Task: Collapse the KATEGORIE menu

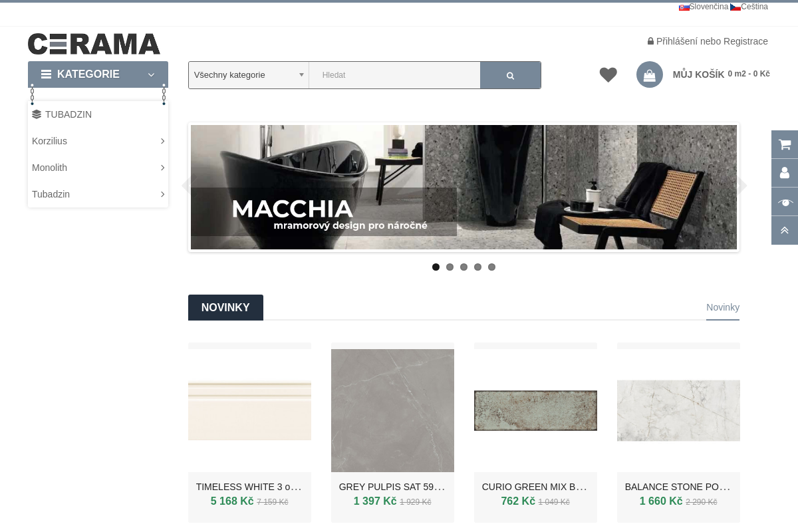Action: tap(98, 74)
